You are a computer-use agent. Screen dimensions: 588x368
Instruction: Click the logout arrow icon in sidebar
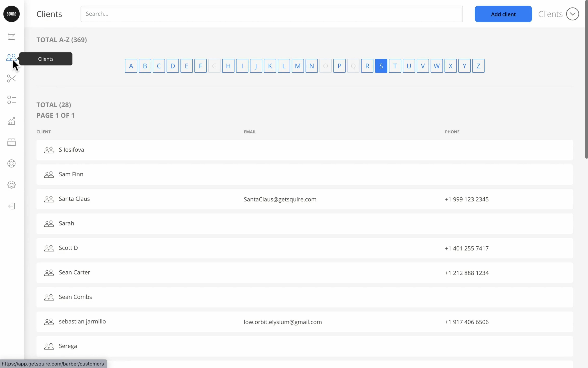pos(11,206)
